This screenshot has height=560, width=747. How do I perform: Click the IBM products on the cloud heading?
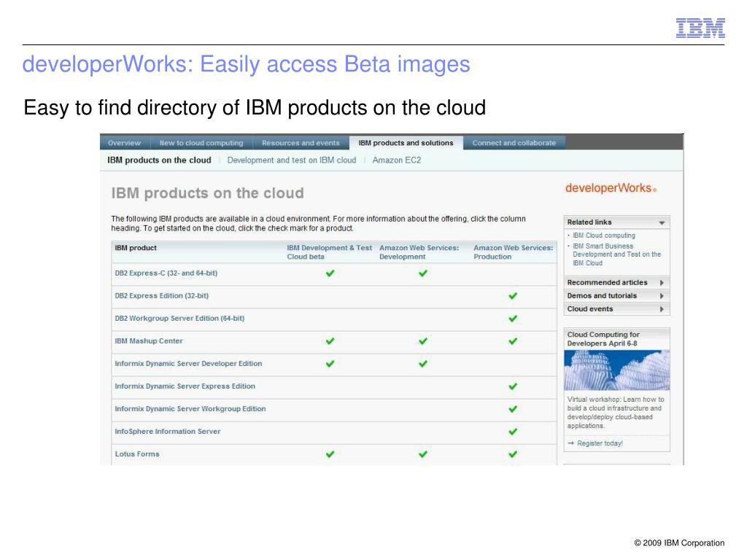207,193
